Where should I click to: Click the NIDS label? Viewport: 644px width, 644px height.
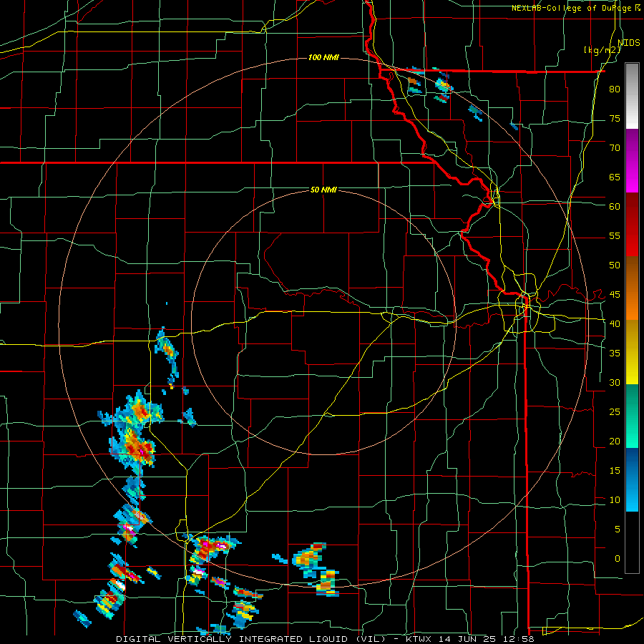[629, 43]
